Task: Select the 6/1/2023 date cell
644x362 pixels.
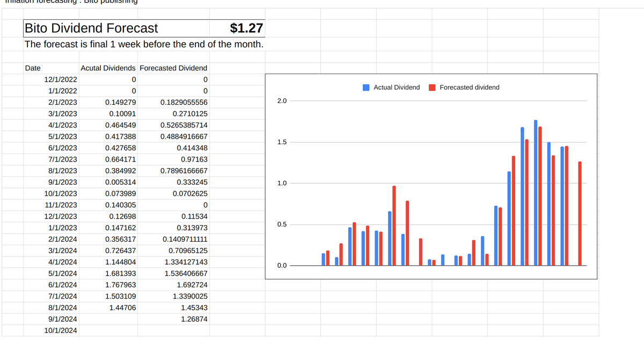Action: 50,148
